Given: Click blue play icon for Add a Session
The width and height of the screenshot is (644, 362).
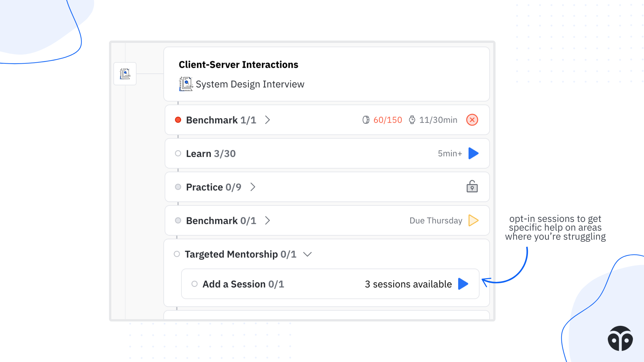Looking at the screenshot, I should pos(463,284).
